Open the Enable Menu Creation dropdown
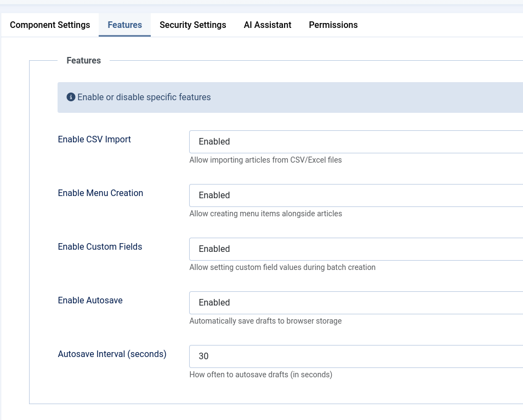 [356, 195]
